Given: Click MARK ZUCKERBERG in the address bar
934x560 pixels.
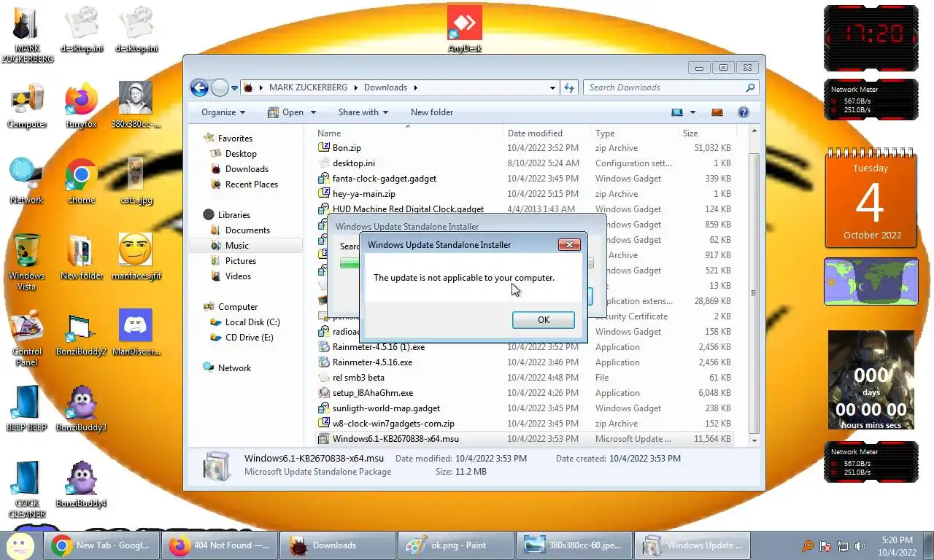Looking at the screenshot, I should coord(308,87).
